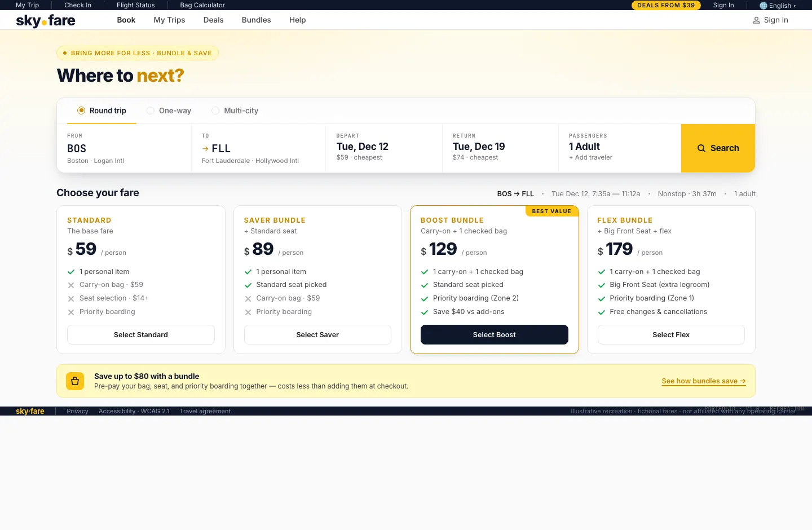
Task: Click the X icon beside Seat selection · $14+
Action: [x=71, y=299]
